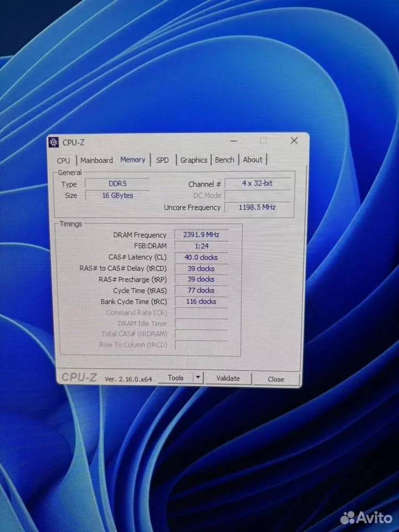Show the About tab

point(253,160)
